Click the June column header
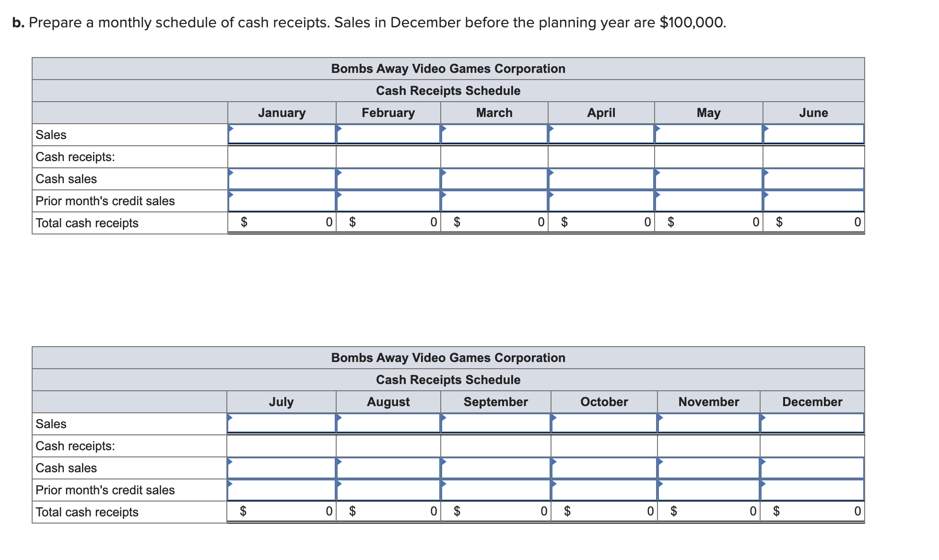 coord(814,113)
